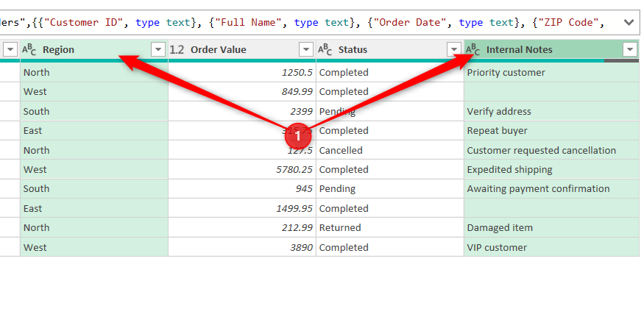Click the West region cell beside 849.99
Image resolution: width=644 pixels, height=331 pixels.
[x=94, y=92]
